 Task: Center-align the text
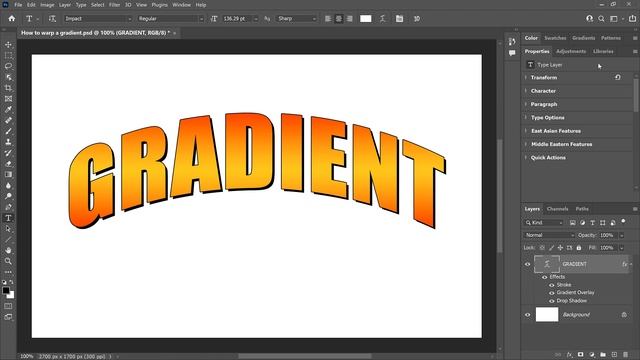tap(338, 18)
